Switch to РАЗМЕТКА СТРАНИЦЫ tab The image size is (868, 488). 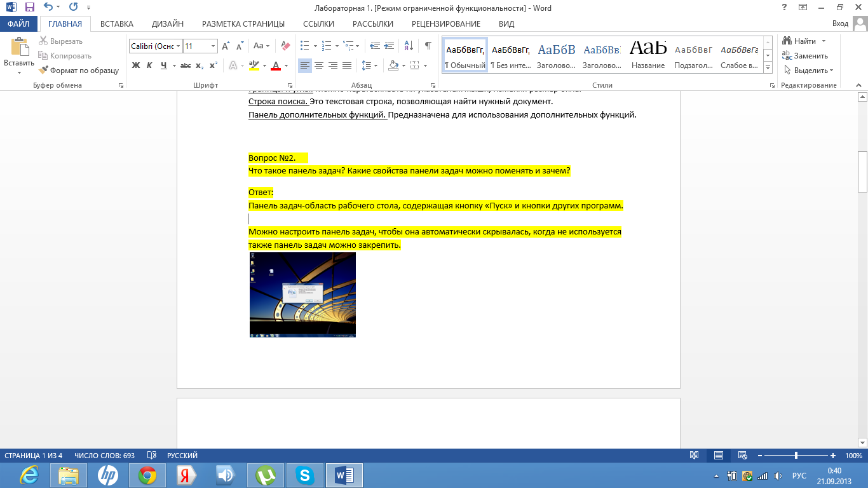[x=243, y=24]
